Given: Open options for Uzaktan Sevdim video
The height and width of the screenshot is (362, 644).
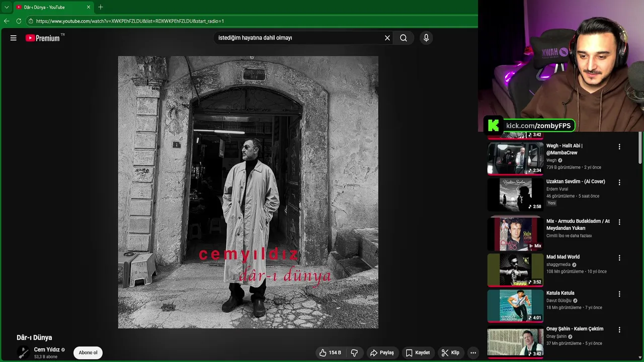Looking at the screenshot, I should coord(619,183).
